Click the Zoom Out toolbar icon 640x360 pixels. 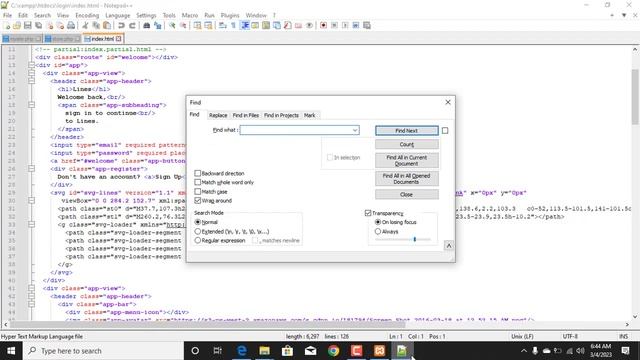183,25
